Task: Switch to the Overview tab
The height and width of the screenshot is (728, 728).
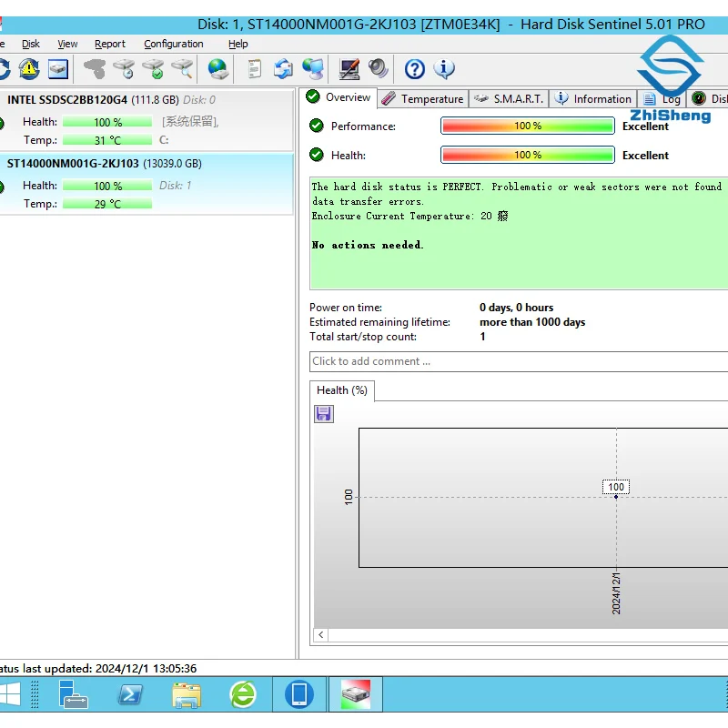Action: (x=339, y=97)
